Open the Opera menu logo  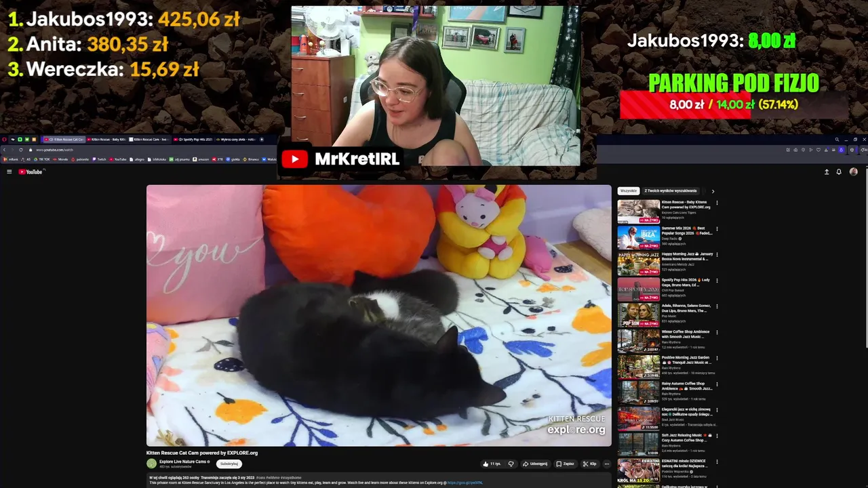(x=4, y=140)
